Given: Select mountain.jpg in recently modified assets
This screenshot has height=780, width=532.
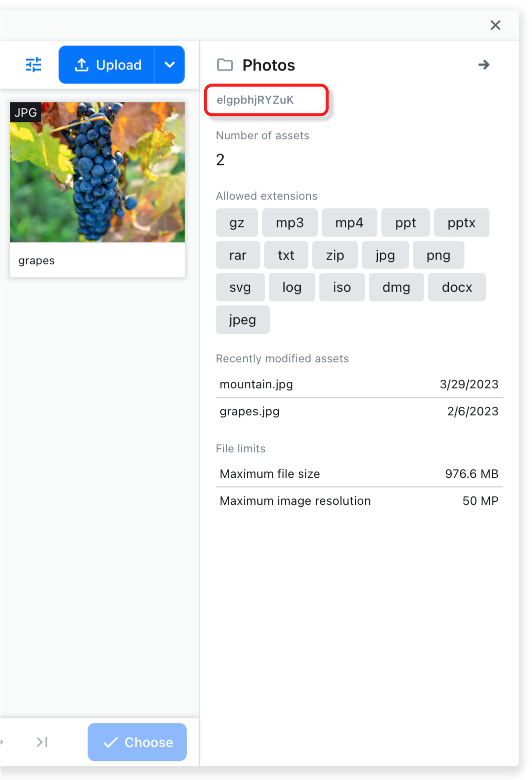Looking at the screenshot, I should (256, 384).
